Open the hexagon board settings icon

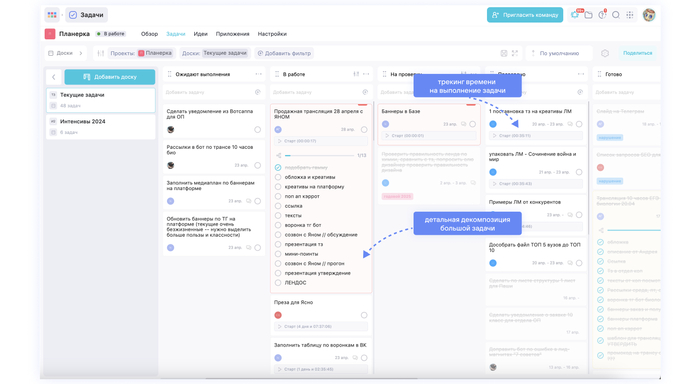coord(604,53)
